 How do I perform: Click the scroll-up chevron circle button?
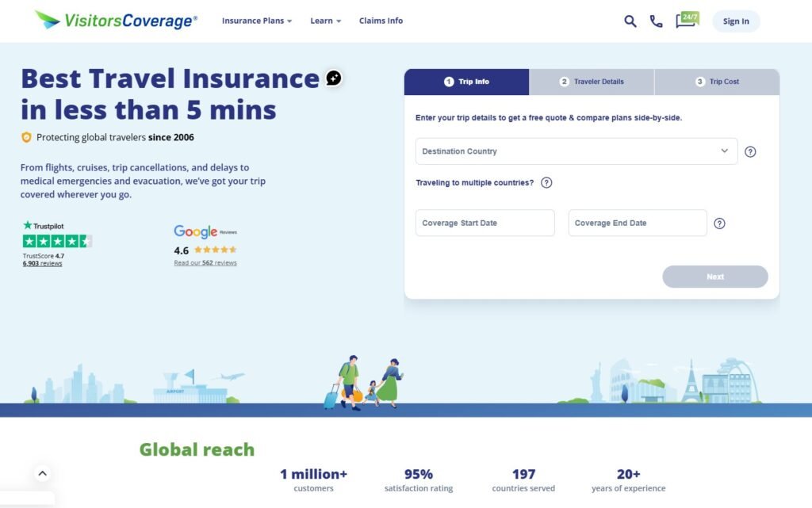click(x=43, y=473)
